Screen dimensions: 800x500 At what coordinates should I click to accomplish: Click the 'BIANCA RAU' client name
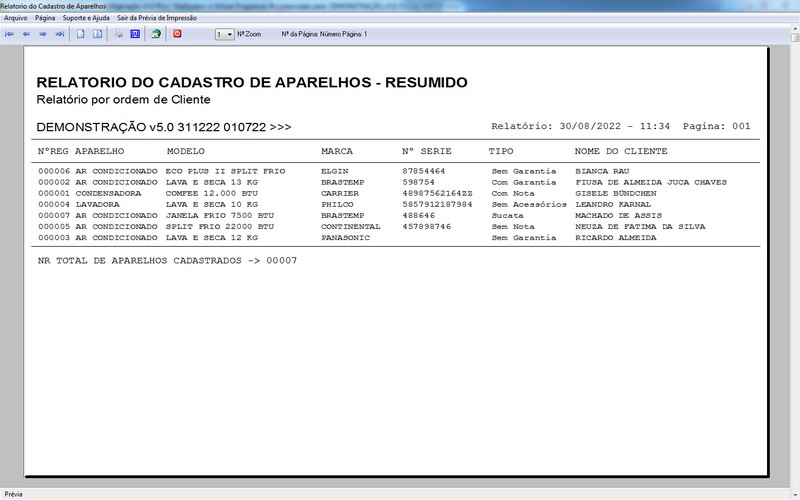pyautogui.click(x=602, y=171)
